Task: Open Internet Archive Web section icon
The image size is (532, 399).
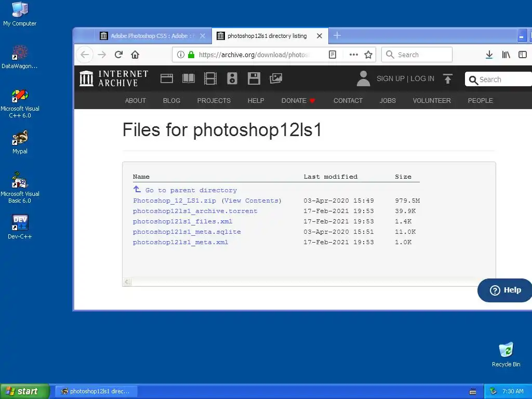Action: 167,78
